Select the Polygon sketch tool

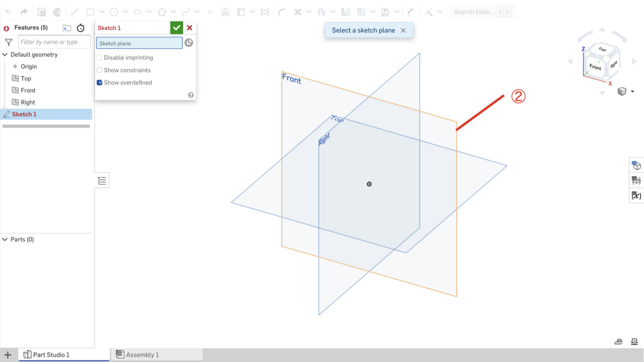(162, 12)
